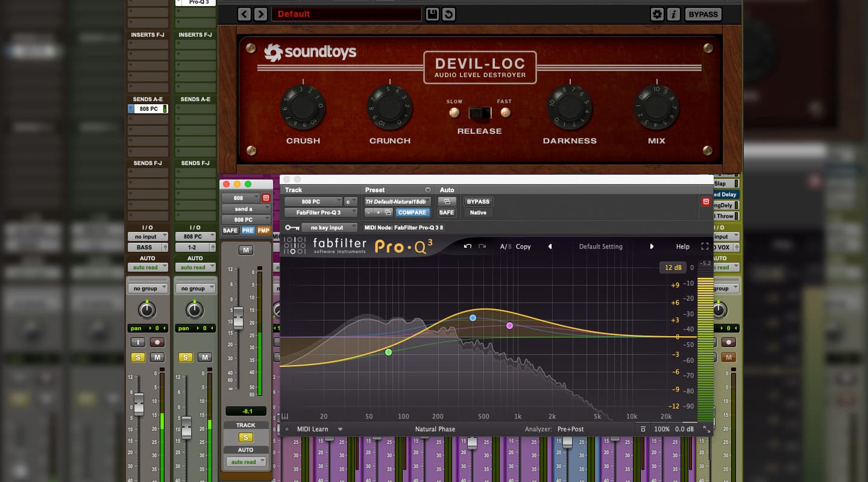
Task: Open the Pro-Q 3 Help menu
Action: (682, 246)
